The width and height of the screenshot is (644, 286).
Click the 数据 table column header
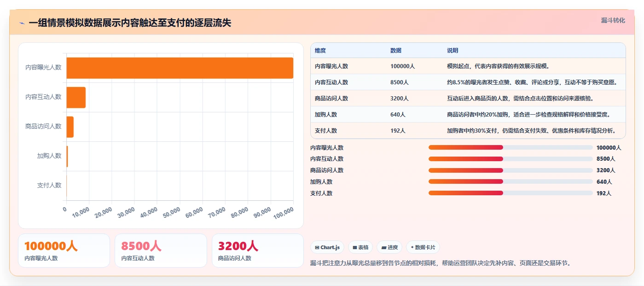[396, 51]
